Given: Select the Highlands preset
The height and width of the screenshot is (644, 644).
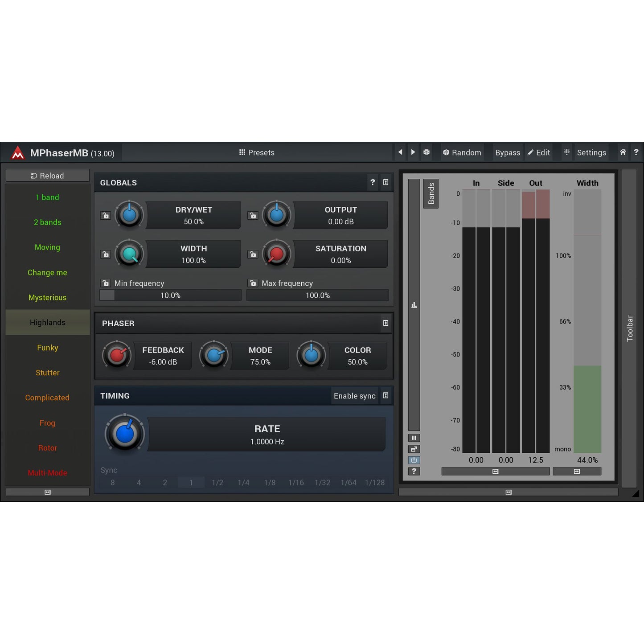Looking at the screenshot, I should click(x=48, y=322).
